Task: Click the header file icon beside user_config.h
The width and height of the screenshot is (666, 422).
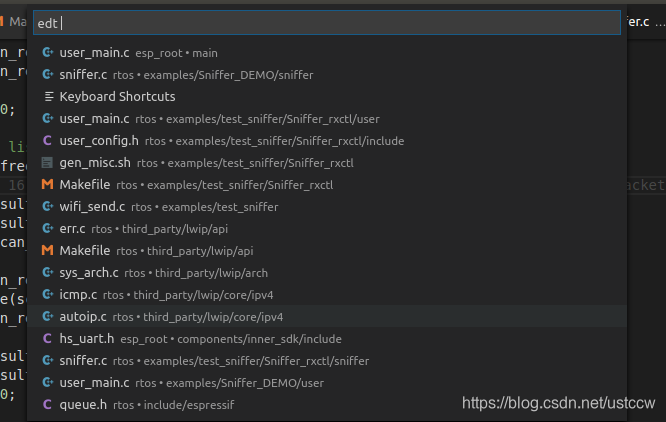Action: click(47, 141)
